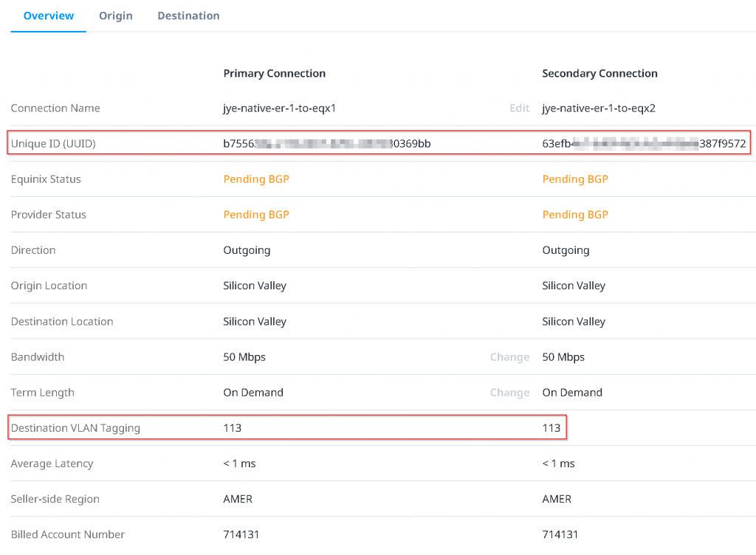756x555 pixels.
Task: Click the Primary Connection column header
Action: coord(275,74)
